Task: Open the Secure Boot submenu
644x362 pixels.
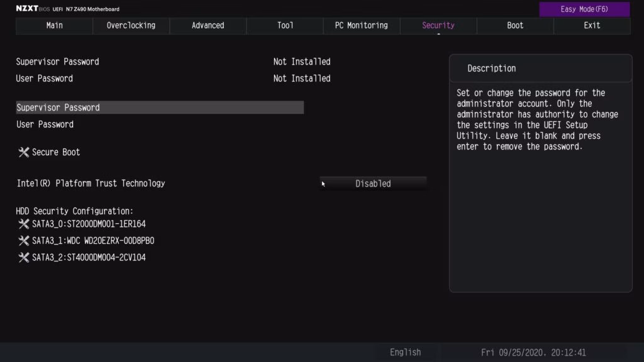Action: pos(56,152)
